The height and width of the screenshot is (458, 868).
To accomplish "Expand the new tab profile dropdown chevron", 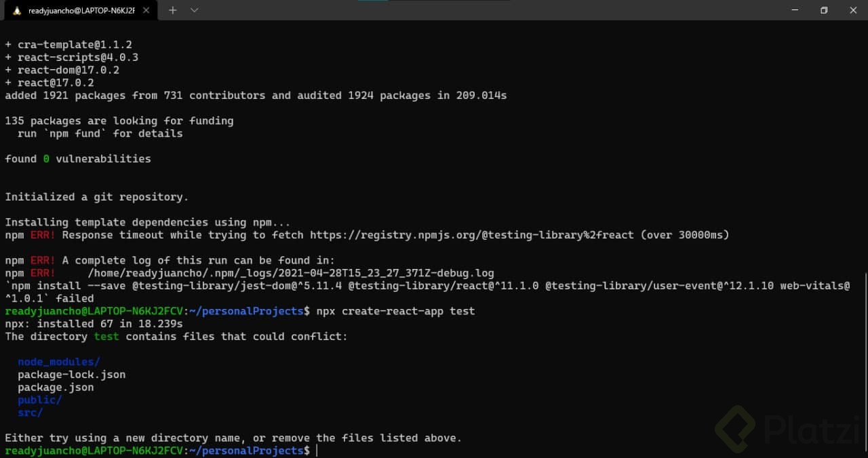I will tap(195, 10).
